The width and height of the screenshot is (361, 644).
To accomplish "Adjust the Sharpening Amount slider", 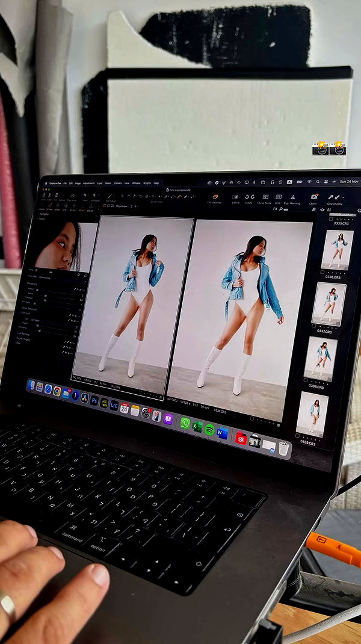I will click(x=55, y=292).
